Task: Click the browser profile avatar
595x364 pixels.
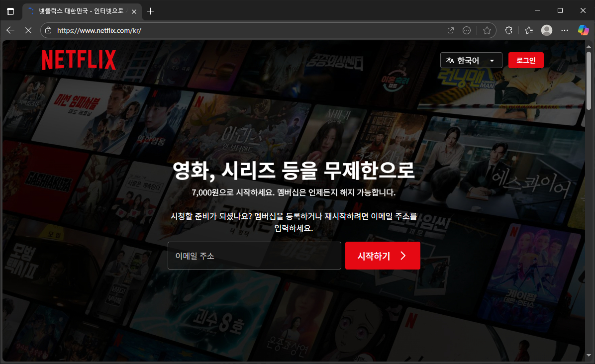Action: click(546, 30)
